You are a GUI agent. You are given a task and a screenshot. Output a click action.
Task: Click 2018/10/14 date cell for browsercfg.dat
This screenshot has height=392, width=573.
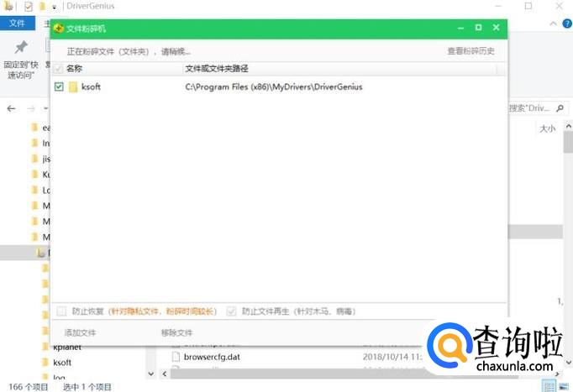[x=392, y=357]
